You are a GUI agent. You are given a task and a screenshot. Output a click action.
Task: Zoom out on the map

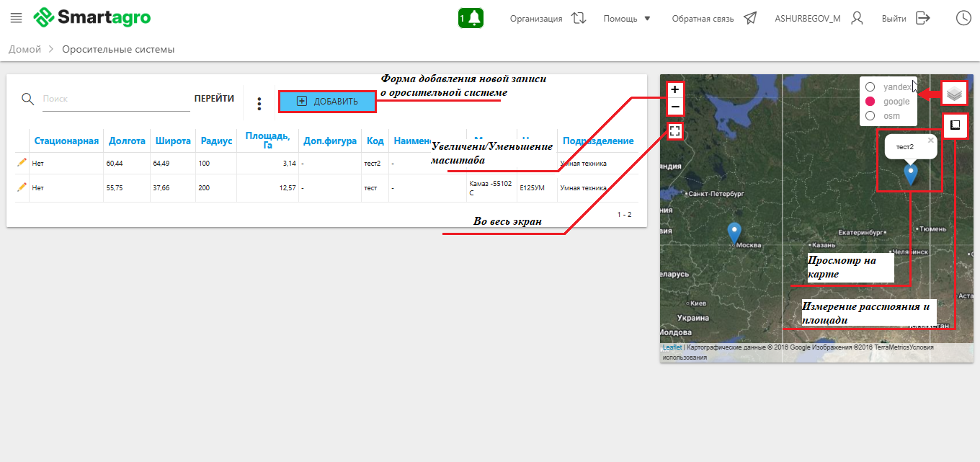point(674,107)
